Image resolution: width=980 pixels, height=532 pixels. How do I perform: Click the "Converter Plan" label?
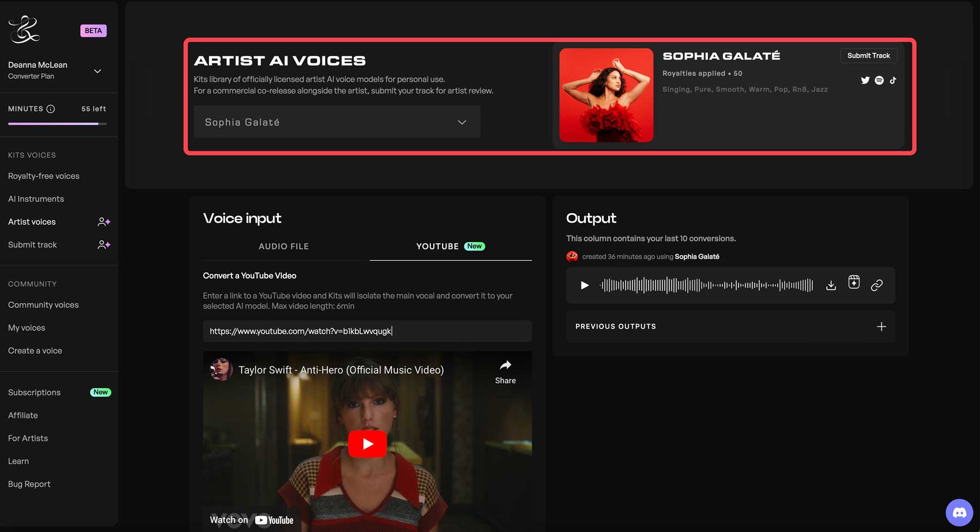(x=31, y=76)
